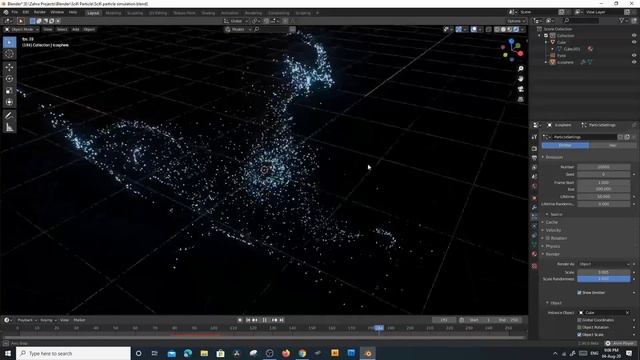Open Particles properties tab icon
Viewport: 640px width, 360px height.
pos(534,216)
